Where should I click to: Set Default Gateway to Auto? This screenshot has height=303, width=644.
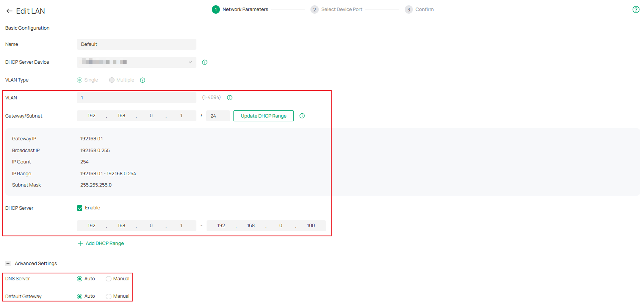click(x=80, y=296)
